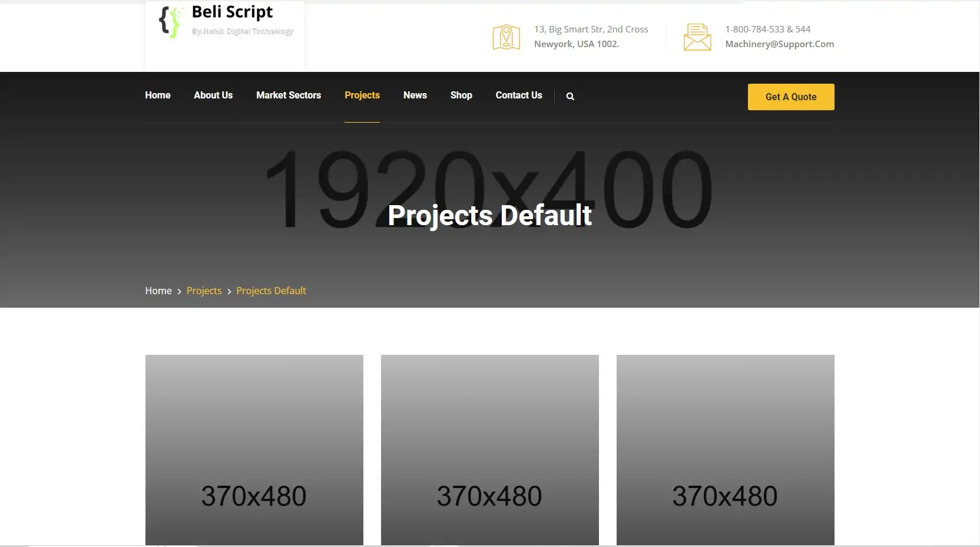Screen dimensions: 980x547
Task: Expand the Projects navigation menu
Action: (x=362, y=95)
